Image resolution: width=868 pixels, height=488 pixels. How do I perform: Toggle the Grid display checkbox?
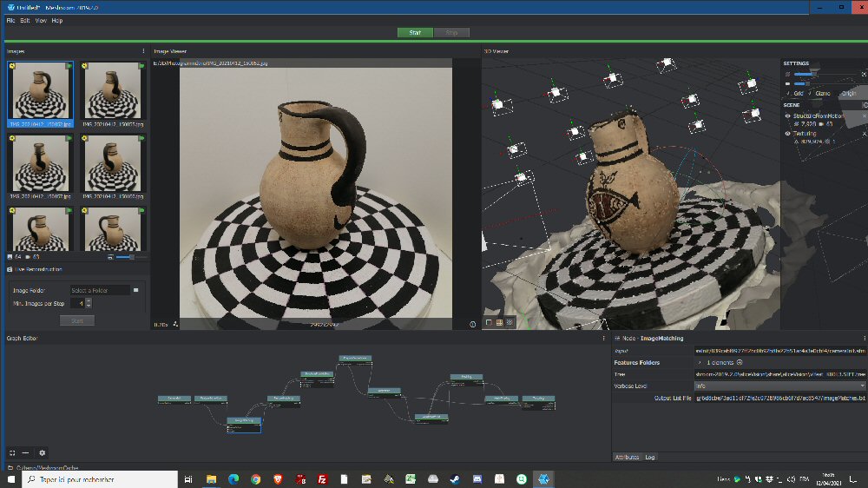(788, 93)
